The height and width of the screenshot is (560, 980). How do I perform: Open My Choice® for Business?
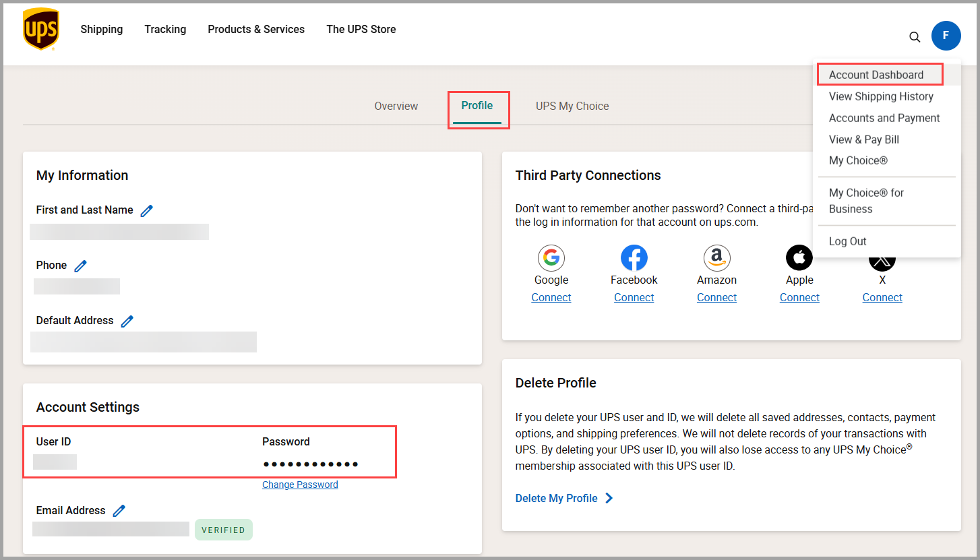pos(866,201)
